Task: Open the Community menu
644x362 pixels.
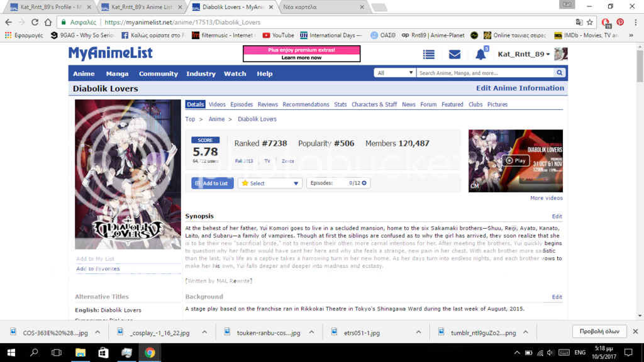Action: tap(158, 74)
